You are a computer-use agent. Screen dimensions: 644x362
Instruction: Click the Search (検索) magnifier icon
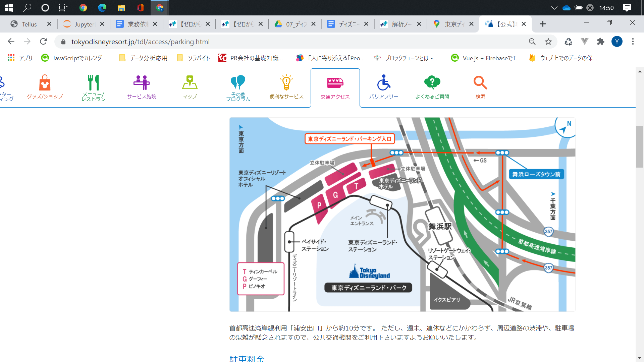(x=480, y=87)
